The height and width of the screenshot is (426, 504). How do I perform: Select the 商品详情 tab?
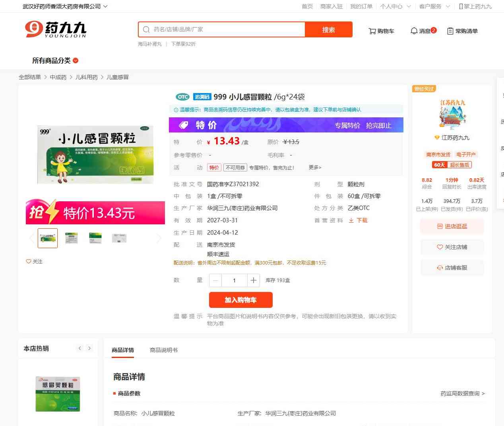(123, 350)
